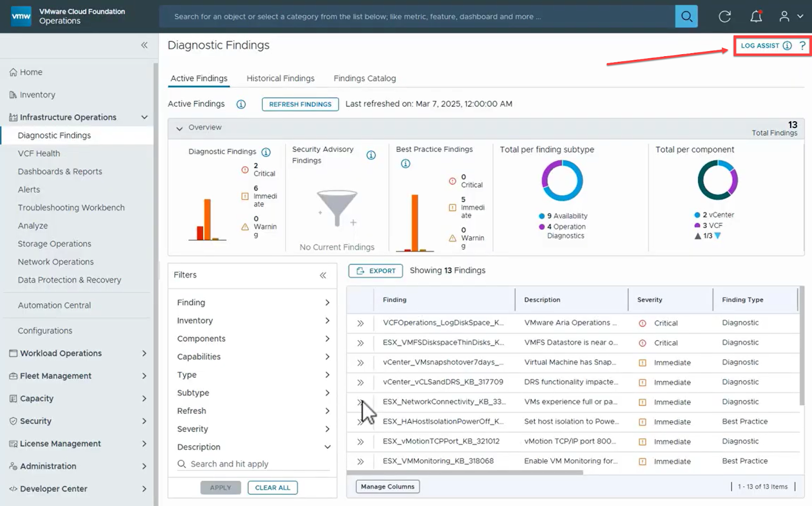812x506 pixels.
Task: Open the notifications bell
Action: [x=756, y=17]
